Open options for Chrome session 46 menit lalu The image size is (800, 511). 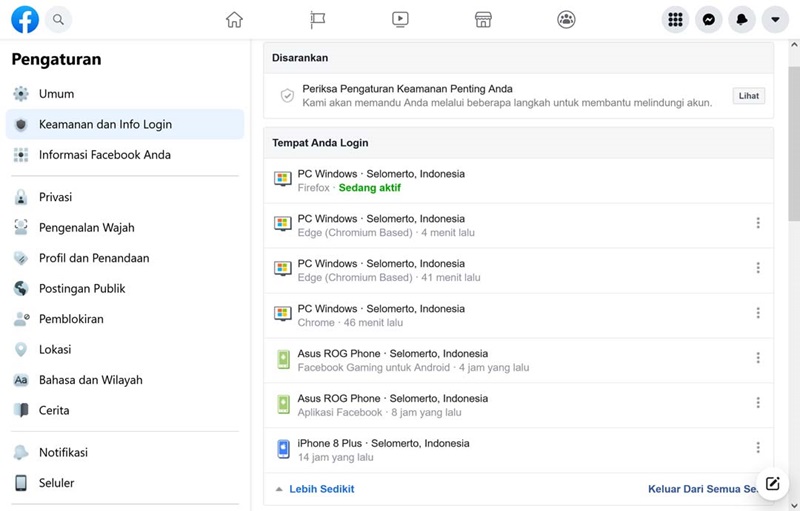758,313
